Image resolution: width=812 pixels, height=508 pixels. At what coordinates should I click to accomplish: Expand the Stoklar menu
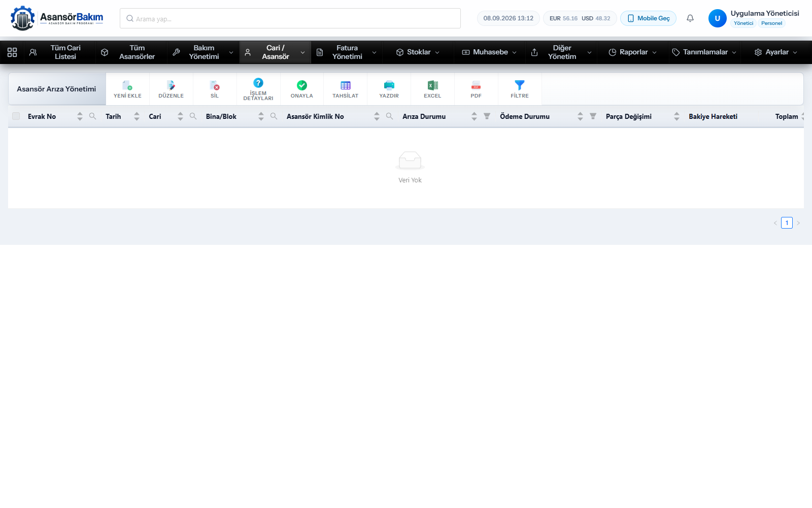[x=418, y=52]
